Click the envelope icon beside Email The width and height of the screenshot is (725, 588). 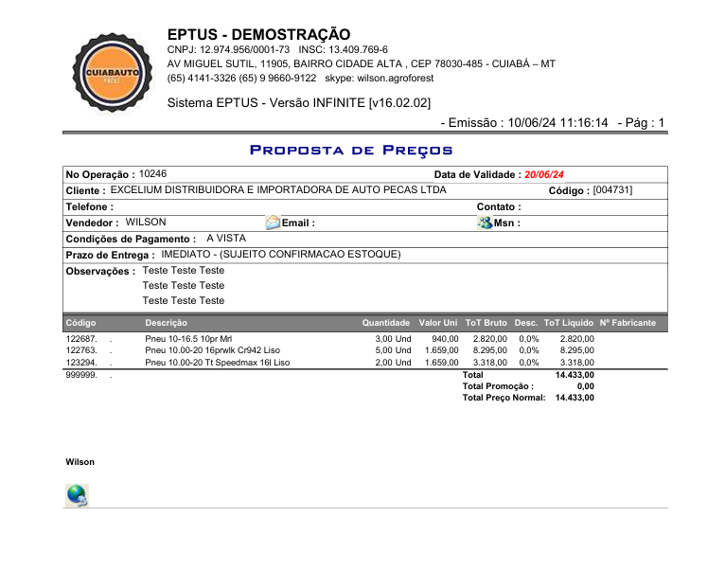[273, 223]
